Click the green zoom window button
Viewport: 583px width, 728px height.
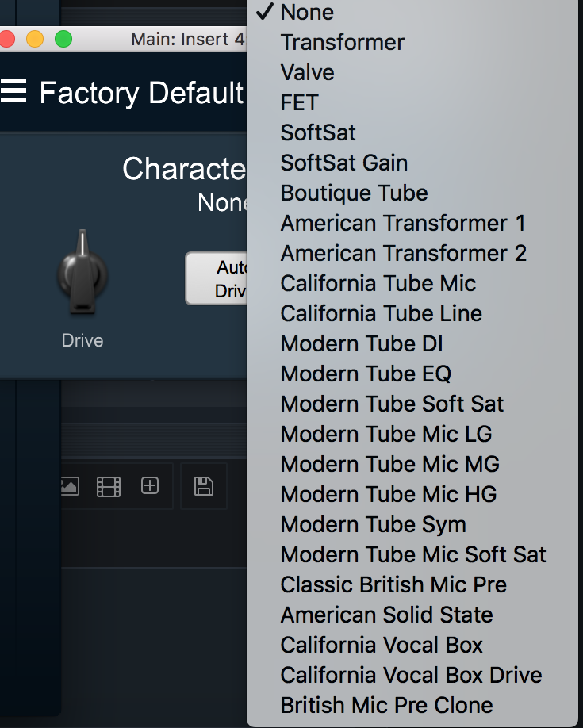click(63, 39)
